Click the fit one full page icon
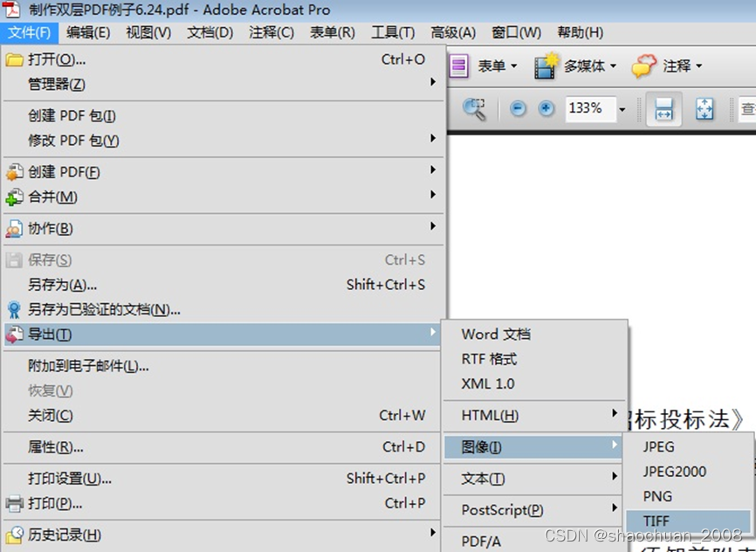Image resolution: width=756 pixels, height=552 pixels. 704,109
